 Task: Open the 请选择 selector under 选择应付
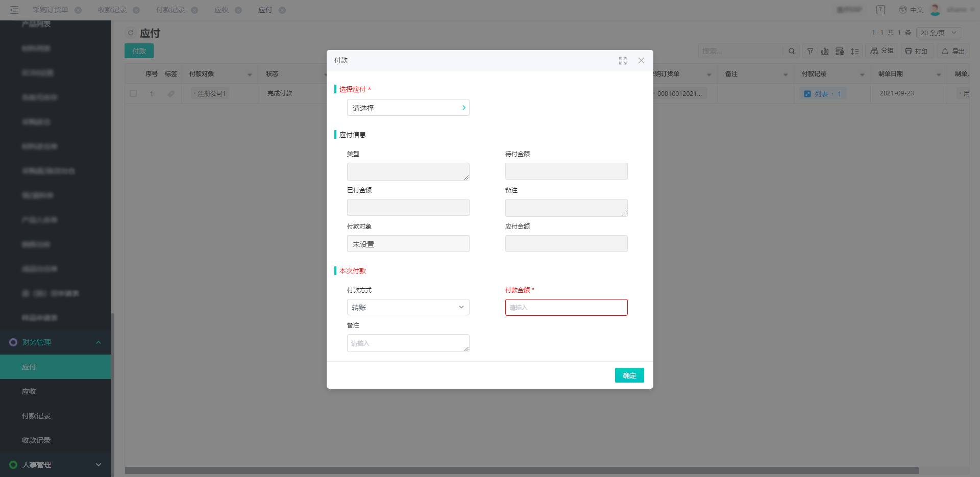pos(408,108)
